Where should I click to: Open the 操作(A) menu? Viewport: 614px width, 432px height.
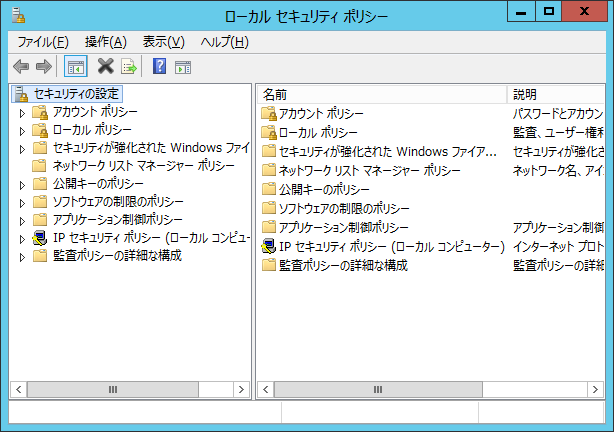tap(106, 42)
